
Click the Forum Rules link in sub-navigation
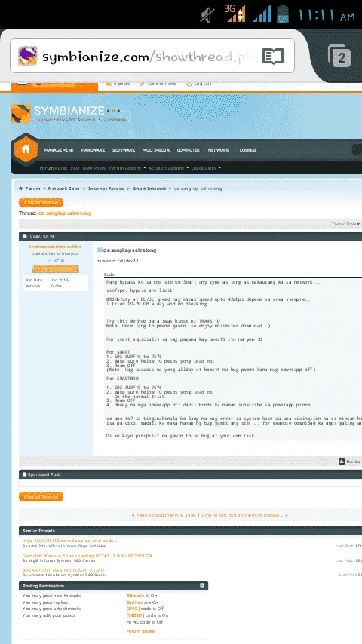pos(54,168)
